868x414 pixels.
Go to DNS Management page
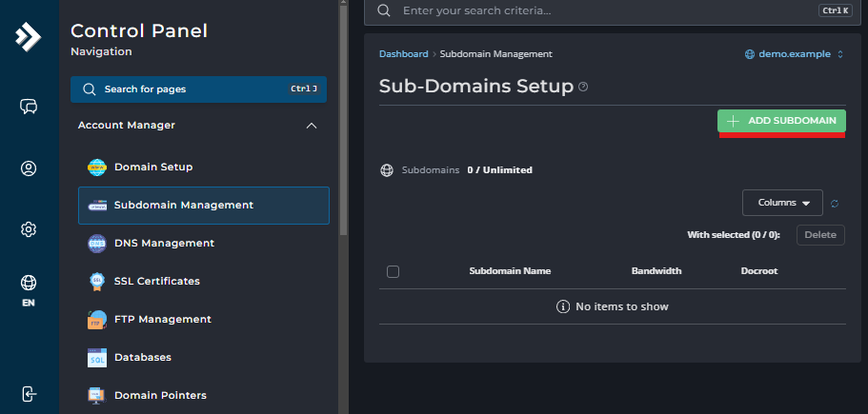point(164,244)
